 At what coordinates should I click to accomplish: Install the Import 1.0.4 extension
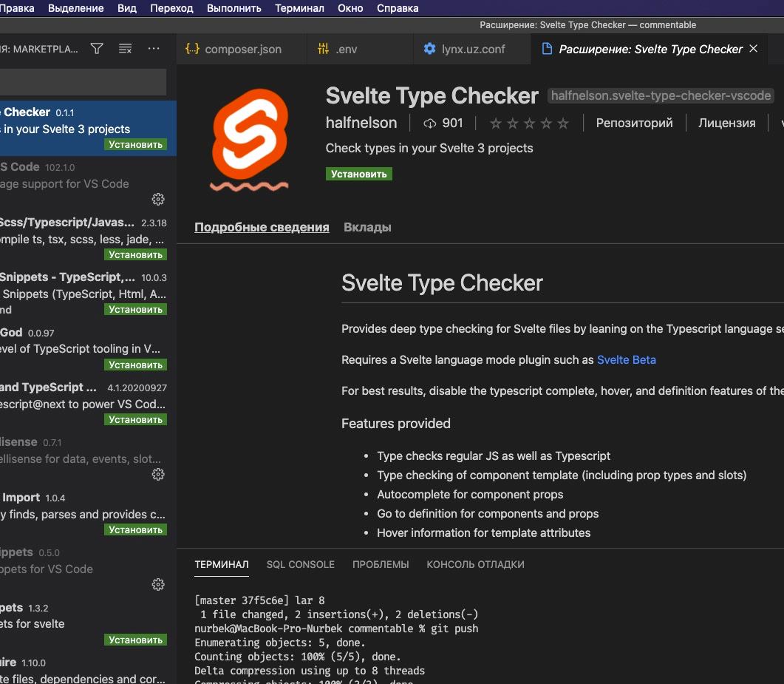(135, 530)
